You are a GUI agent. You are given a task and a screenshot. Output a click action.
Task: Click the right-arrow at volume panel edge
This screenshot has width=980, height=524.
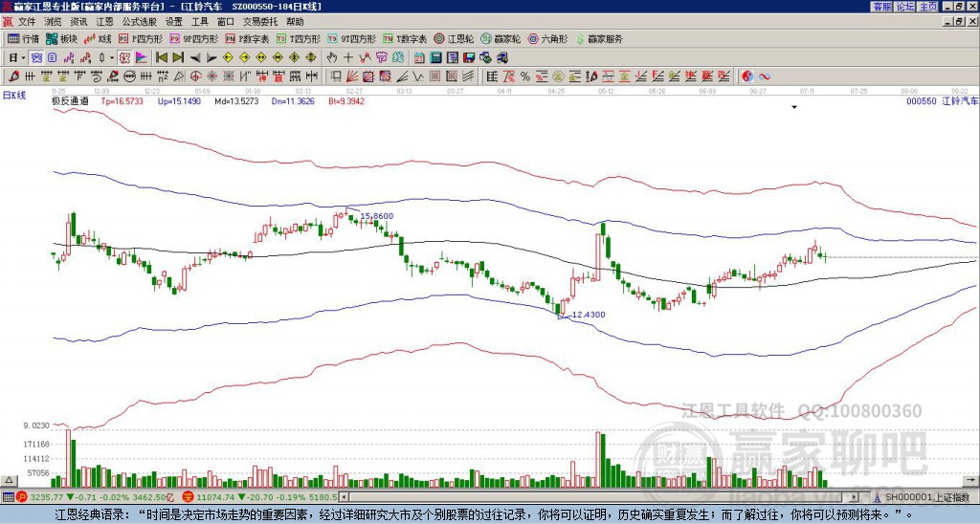tap(972, 480)
